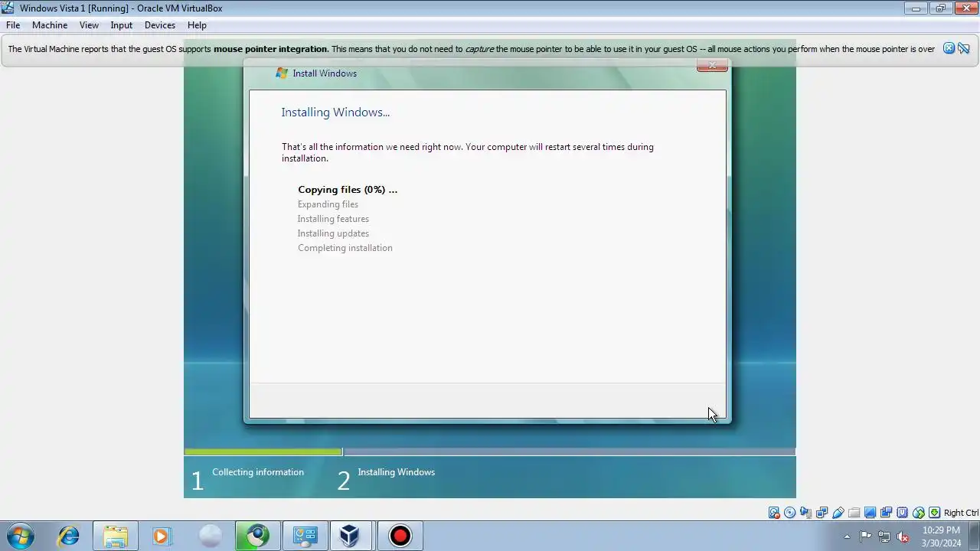The height and width of the screenshot is (551, 980).
Task: Click the CPU virtualization chip icon
Action: tap(902, 513)
